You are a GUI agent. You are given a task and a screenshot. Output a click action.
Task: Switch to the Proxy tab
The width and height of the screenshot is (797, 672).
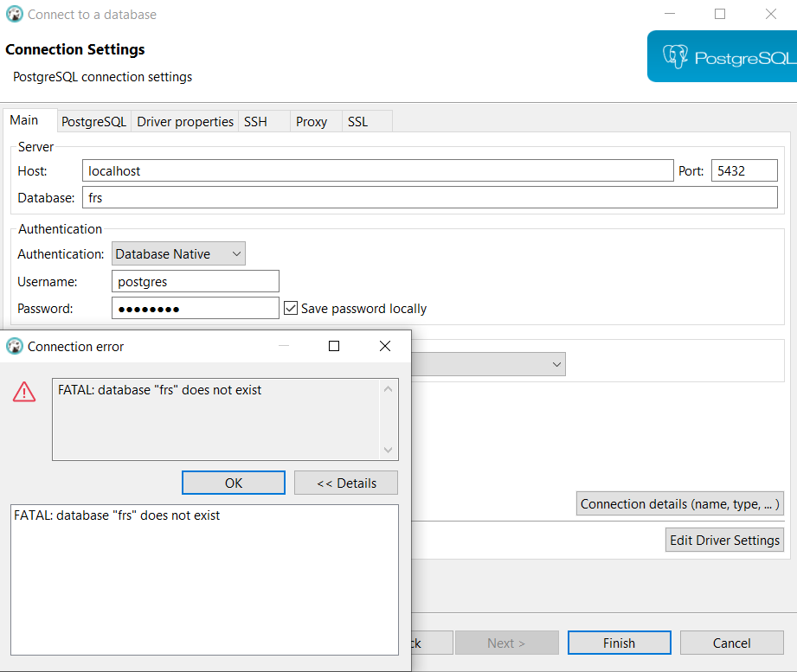(314, 121)
